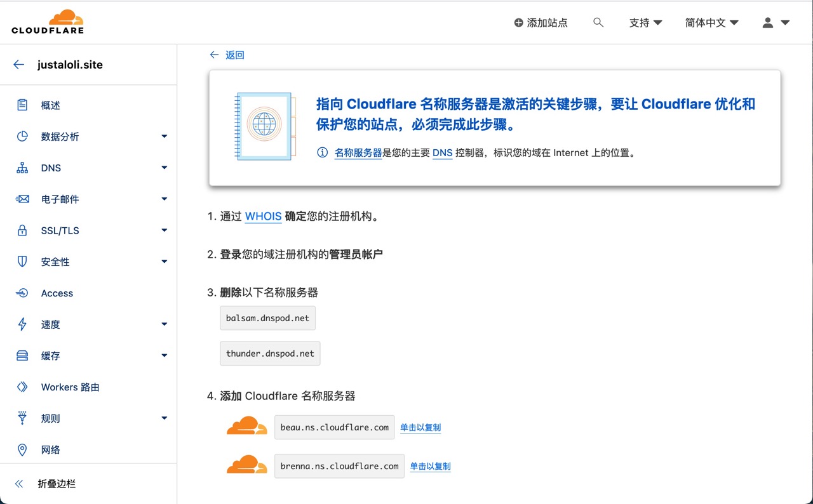Click the plus icon for 添加站点
The height and width of the screenshot is (504, 813).
(x=519, y=23)
